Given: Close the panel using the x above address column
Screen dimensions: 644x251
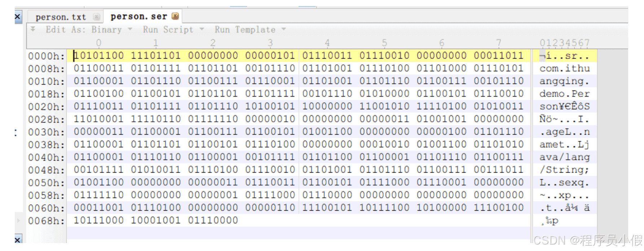Looking at the screenshot, I should point(17,17).
